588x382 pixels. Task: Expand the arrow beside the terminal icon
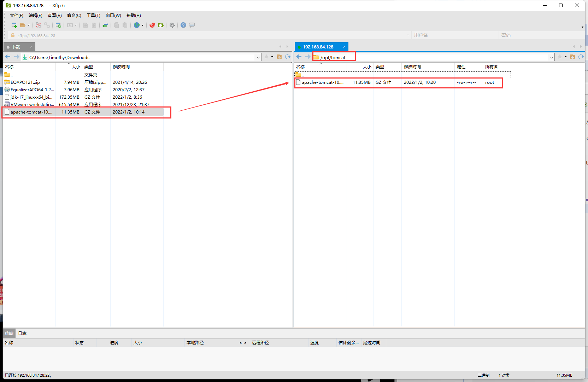point(76,25)
